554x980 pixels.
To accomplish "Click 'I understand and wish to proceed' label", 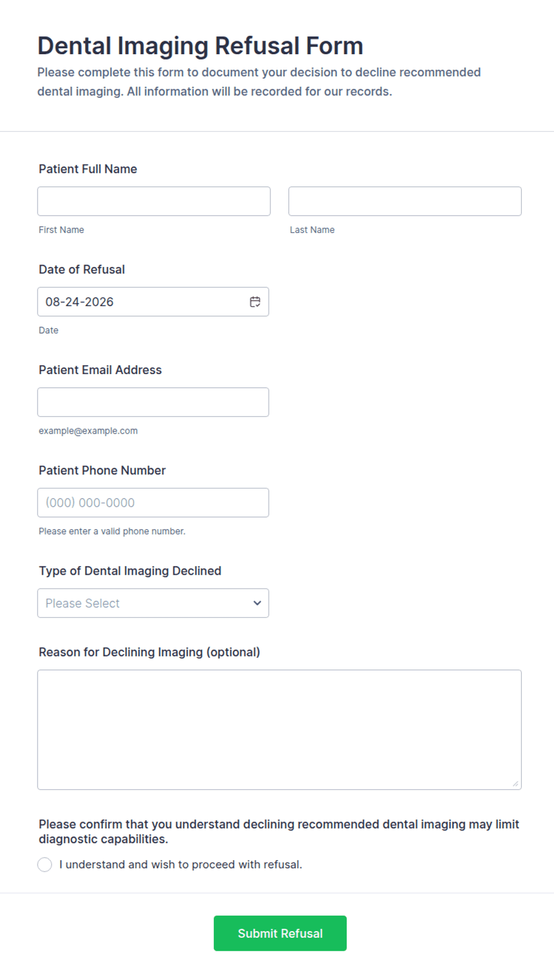I will (x=180, y=864).
